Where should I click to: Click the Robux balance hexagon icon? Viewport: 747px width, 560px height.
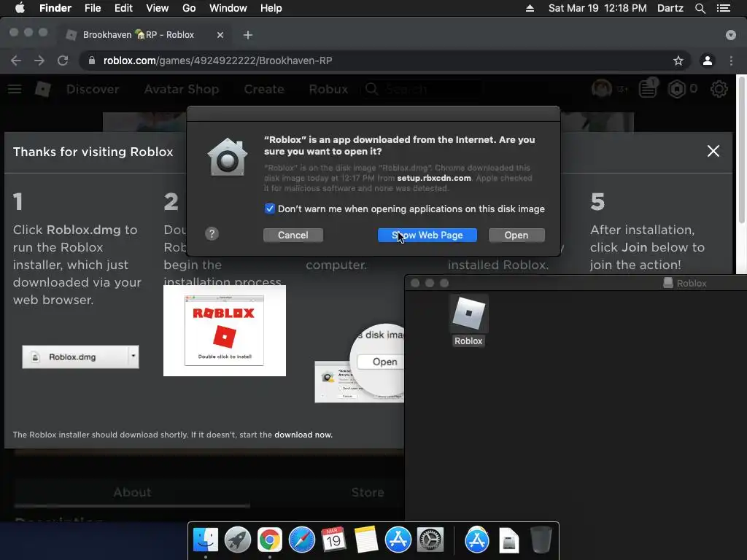click(677, 88)
